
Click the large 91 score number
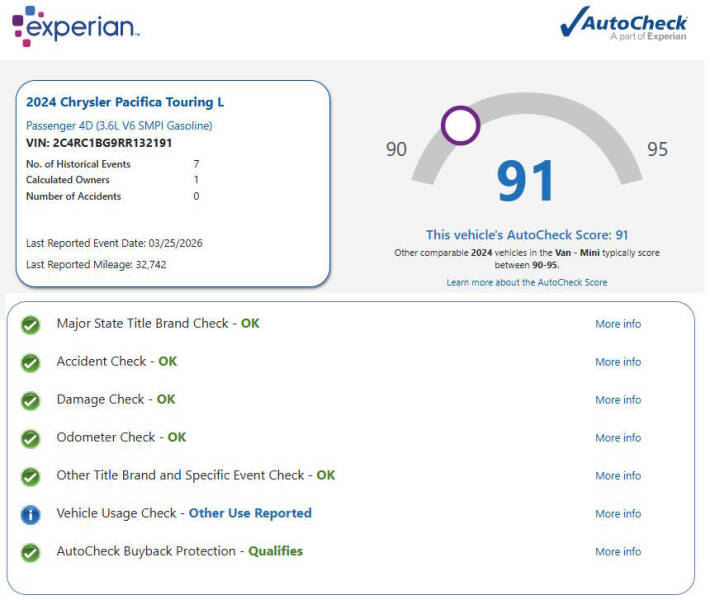[x=526, y=181]
